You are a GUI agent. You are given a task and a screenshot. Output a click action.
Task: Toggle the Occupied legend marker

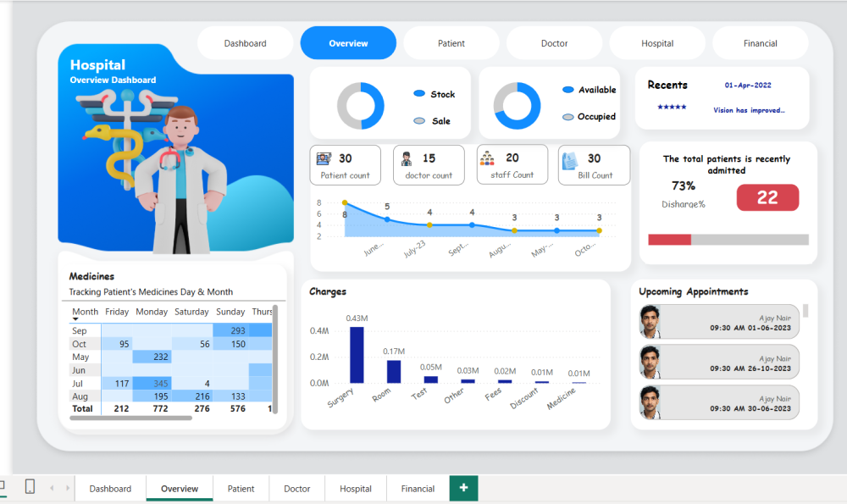point(568,117)
